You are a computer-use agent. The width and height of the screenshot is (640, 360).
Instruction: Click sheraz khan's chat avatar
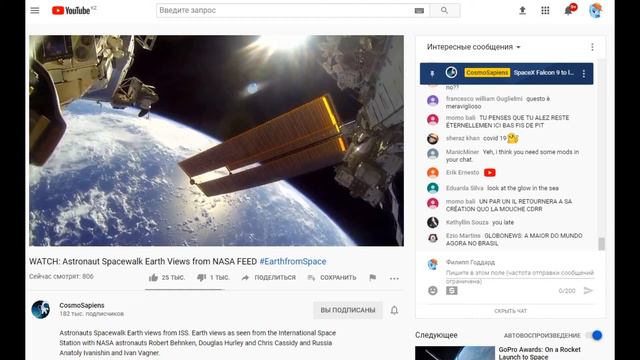[x=433, y=139]
